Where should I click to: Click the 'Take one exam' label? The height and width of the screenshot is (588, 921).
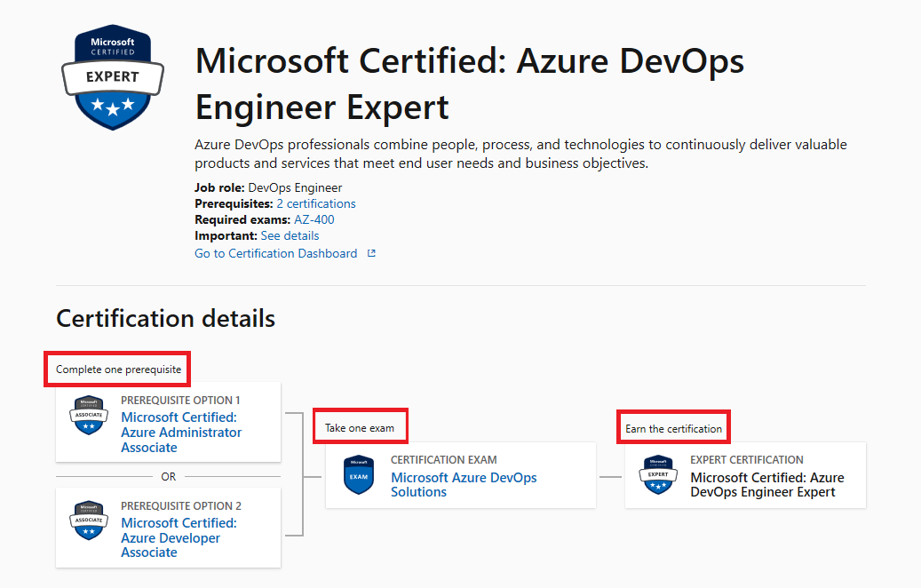[x=360, y=428]
